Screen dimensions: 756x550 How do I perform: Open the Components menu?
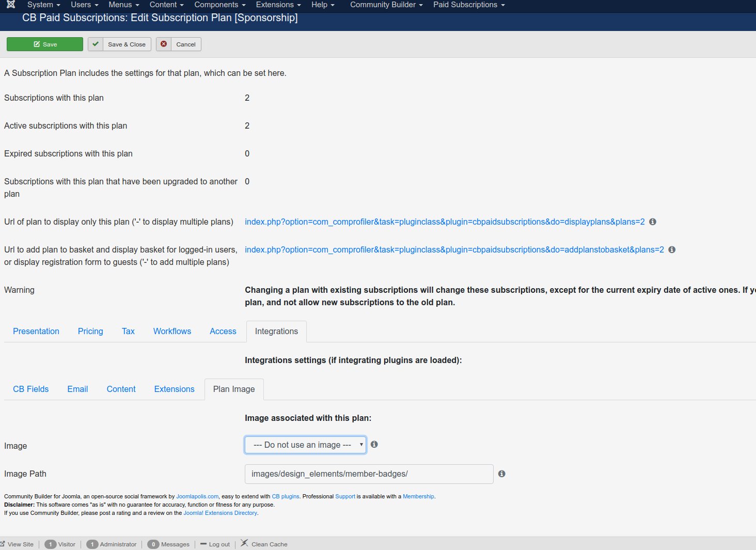[x=220, y=5]
